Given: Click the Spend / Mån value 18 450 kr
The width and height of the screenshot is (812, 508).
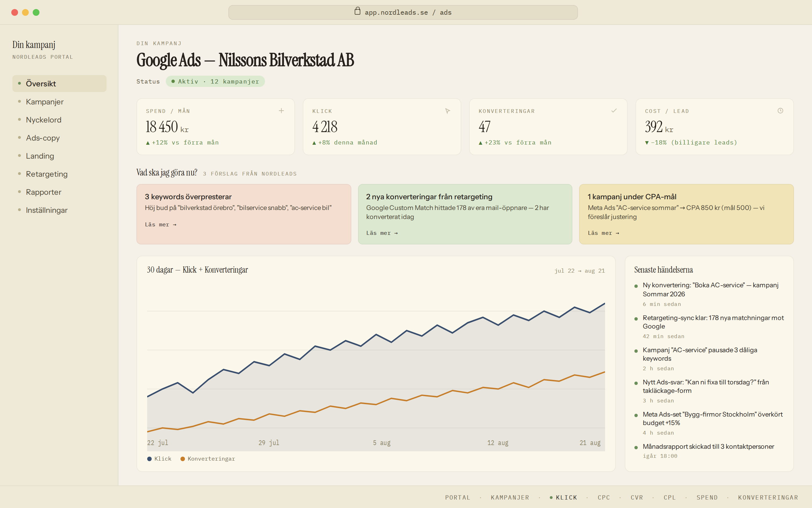Looking at the screenshot, I should [167, 127].
